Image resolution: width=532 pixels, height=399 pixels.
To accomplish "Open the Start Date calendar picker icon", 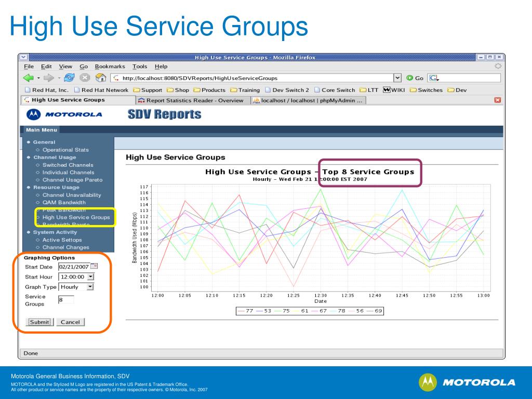I will [94, 267].
